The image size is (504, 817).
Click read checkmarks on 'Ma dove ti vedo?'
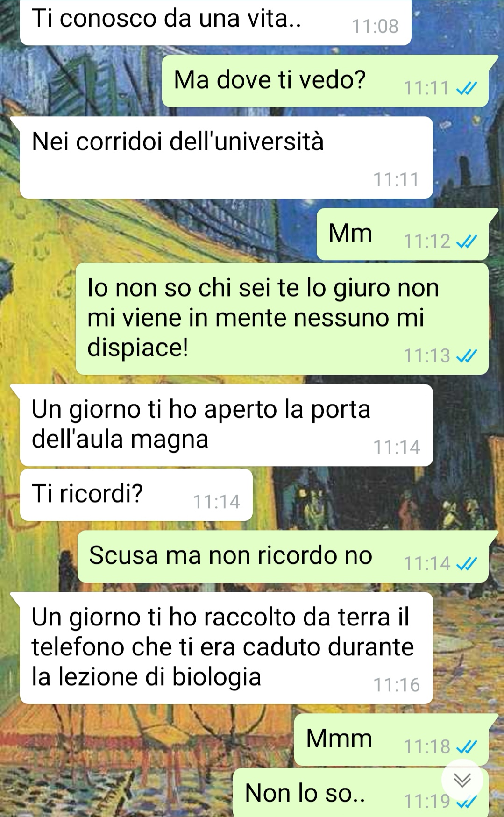[467, 88]
